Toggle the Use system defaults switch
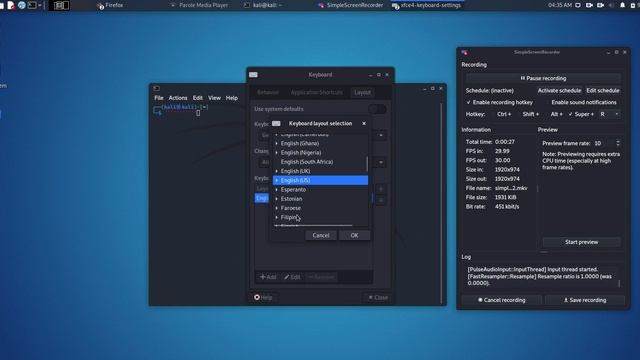 click(377, 109)
